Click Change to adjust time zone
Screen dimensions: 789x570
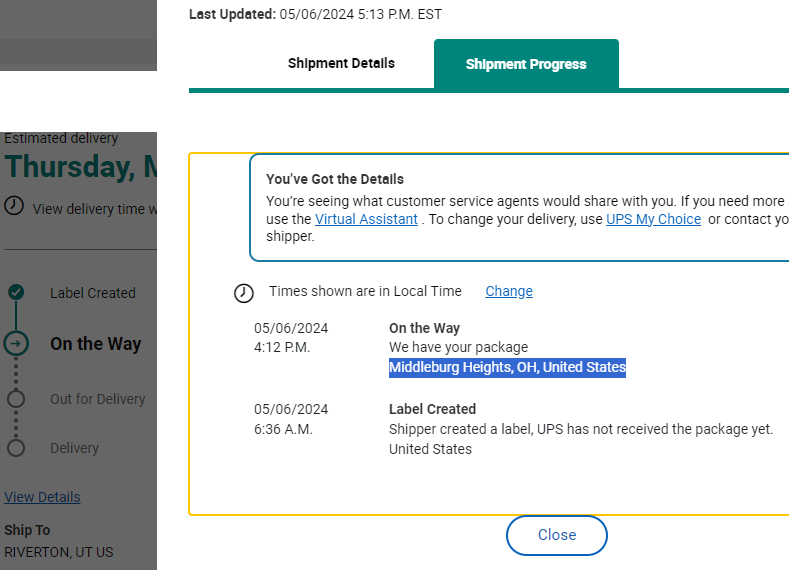(509, 291)
